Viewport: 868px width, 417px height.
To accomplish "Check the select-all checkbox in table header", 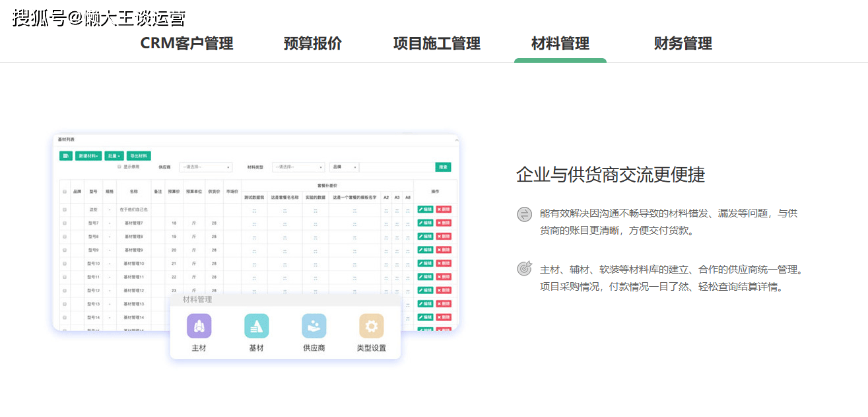I will coord(65,192).
